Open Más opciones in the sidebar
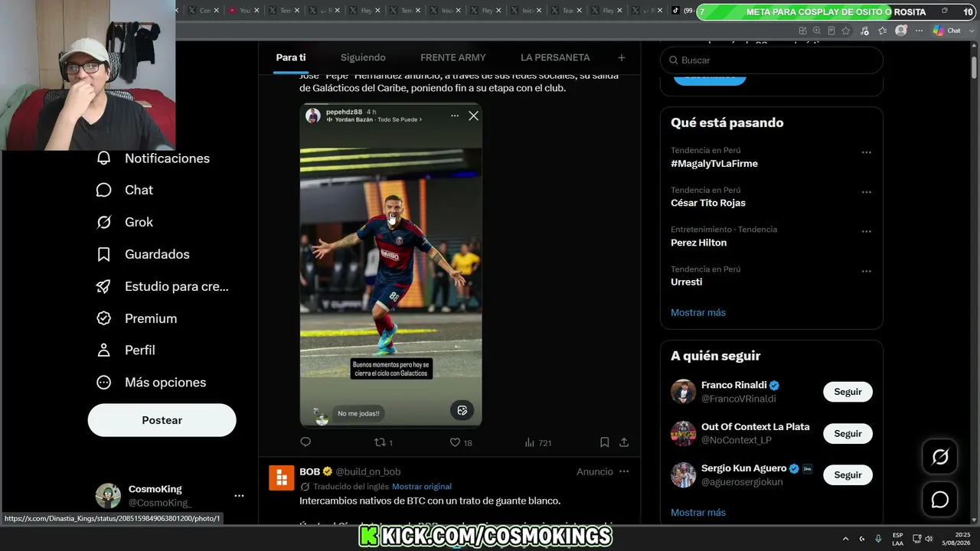980x551 pixels. (x=151, y=382)
